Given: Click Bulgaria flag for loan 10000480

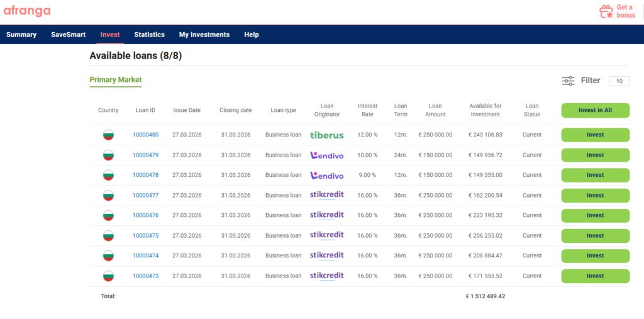Looking at the screenshot, I should (x=108, y=135).
